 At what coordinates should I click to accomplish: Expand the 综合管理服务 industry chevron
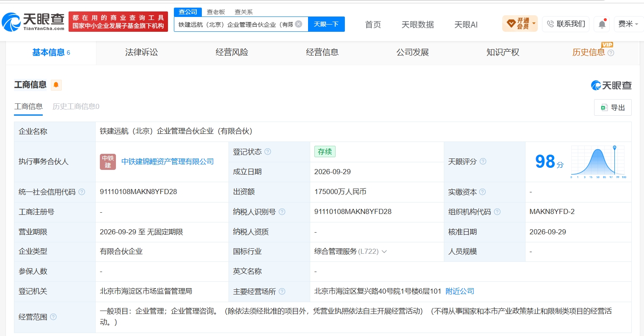pyautogui.click(x=384, y=252)
